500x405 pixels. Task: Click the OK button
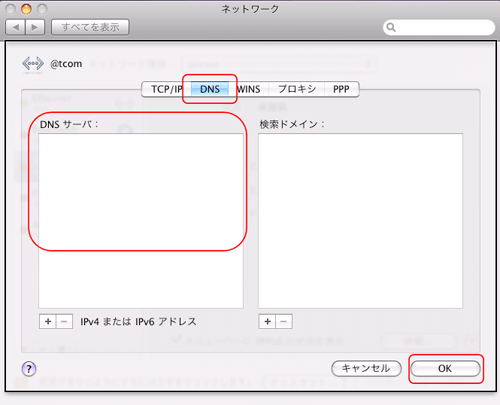445,368
